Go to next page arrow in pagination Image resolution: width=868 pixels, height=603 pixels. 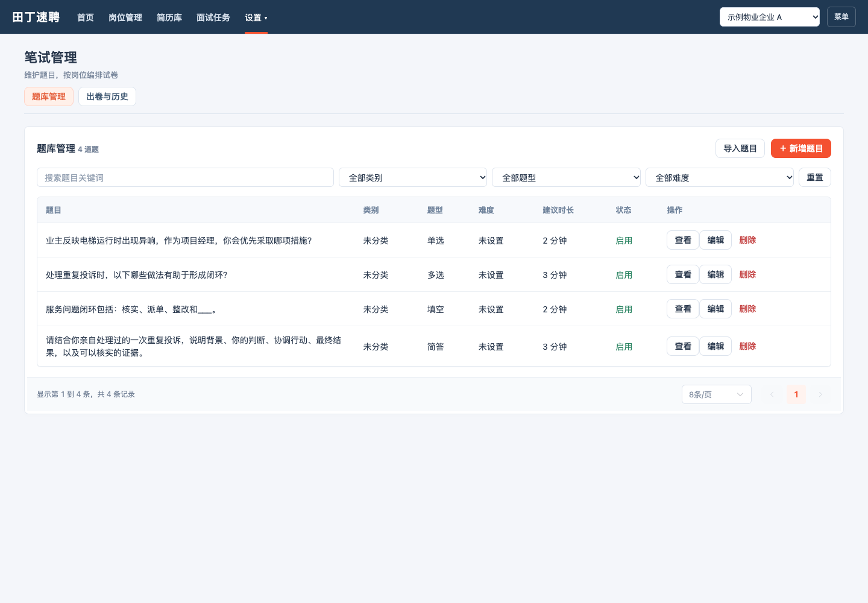[x=820, y=394]
